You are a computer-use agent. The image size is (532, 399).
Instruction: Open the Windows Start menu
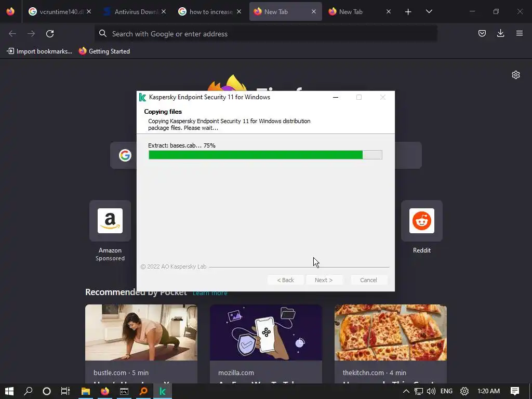9,391
